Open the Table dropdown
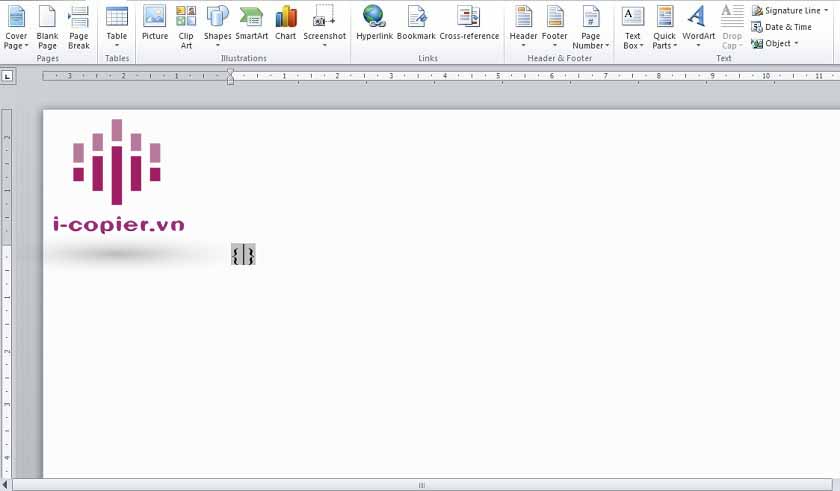This screenshot has height=491, width=840. point(117,26)
